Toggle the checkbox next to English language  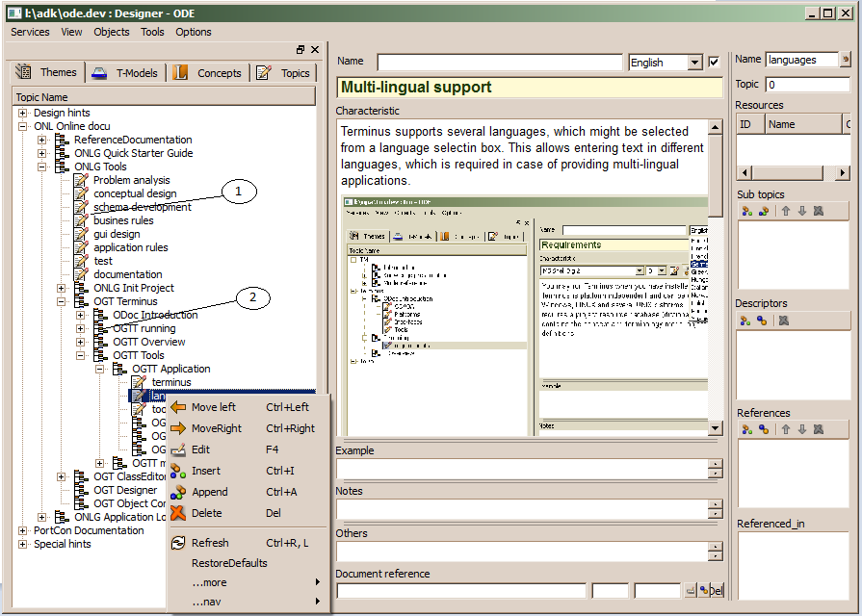pyautogui.click(x=714, y=63)
